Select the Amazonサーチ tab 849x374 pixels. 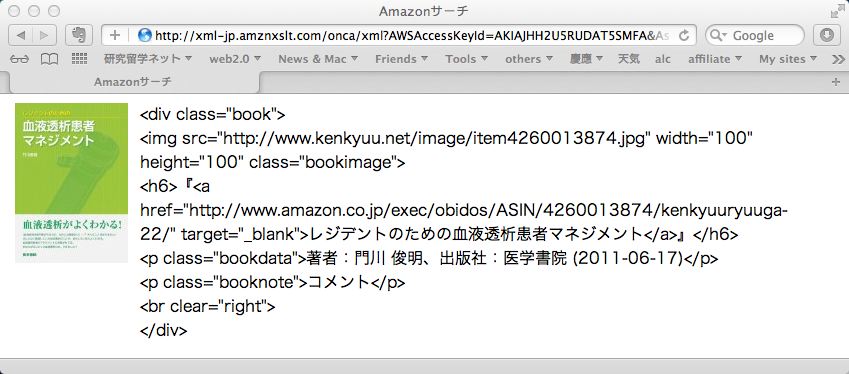(x=133, y=82)
